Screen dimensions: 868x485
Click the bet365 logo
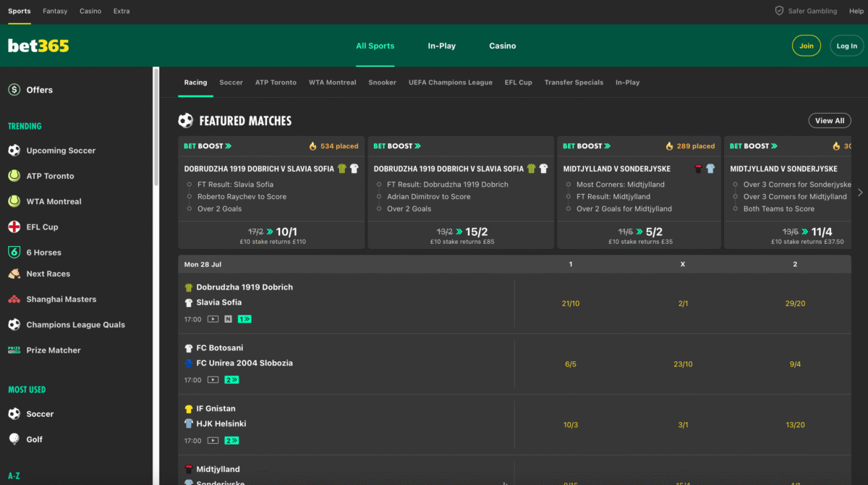(x=38, y=46)
